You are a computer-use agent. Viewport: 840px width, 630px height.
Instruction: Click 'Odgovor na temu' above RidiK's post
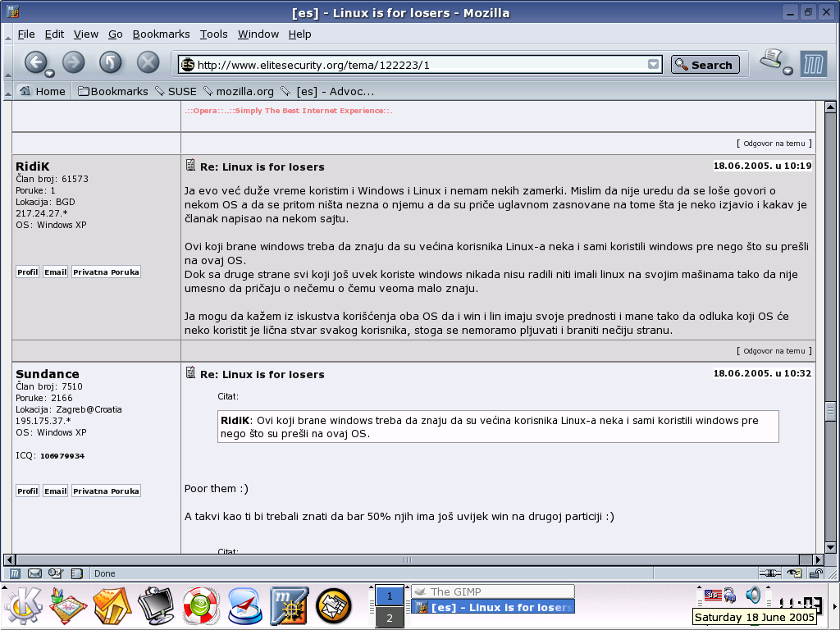coord(774,143)
